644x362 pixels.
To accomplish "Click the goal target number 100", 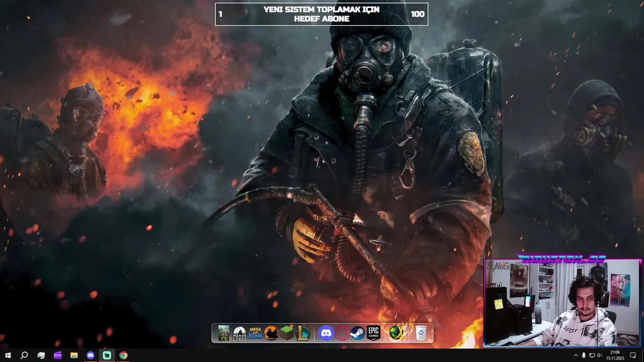I will tap(417, 14).
